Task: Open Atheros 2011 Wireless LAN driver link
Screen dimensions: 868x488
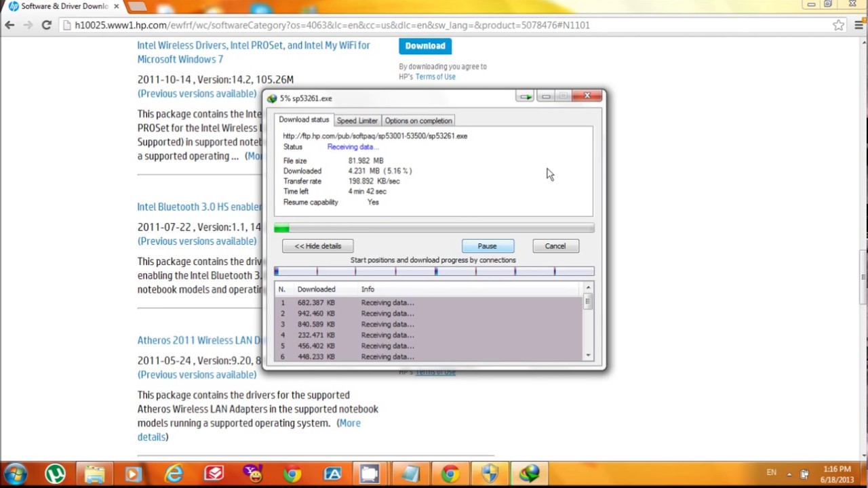Action: click(x=200, y=340)
